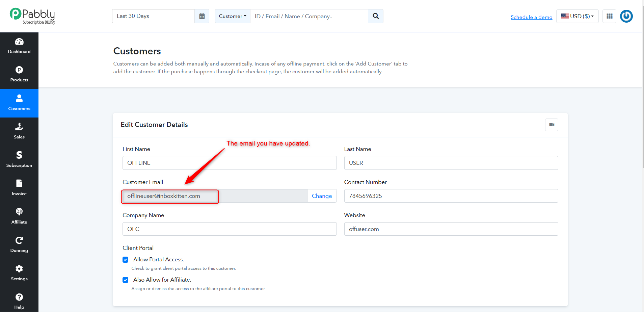Image resolution: width=644 pixels, height=312 pixels.
Task: Open the Invoice sidebar item
Action: [19, 188]
